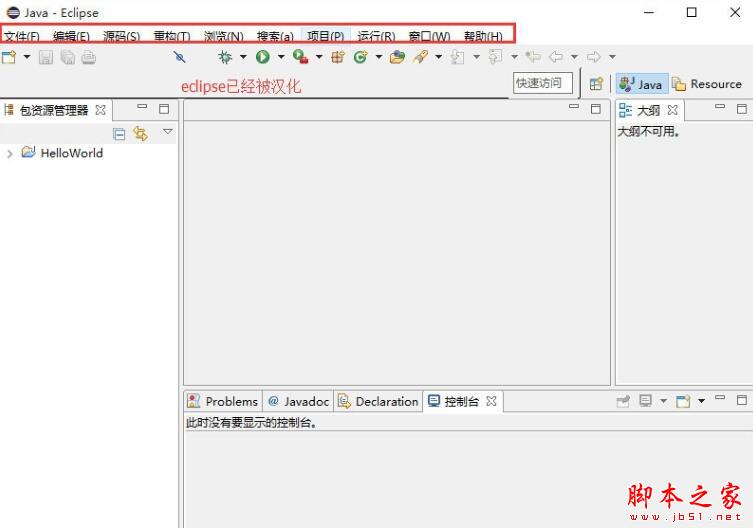Minimize the package explorer panel
The height and width of the screenshot is (528, 753).
[x=142, y=107]
